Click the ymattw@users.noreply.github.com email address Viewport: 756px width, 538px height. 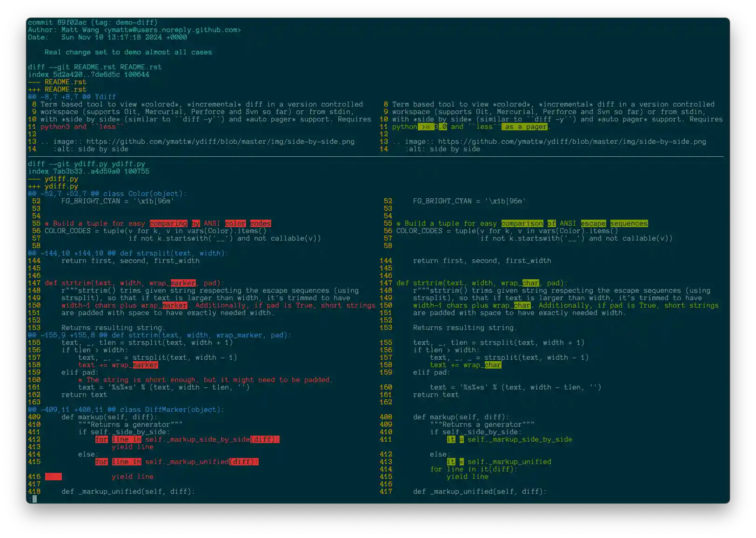tap(172, 30)
